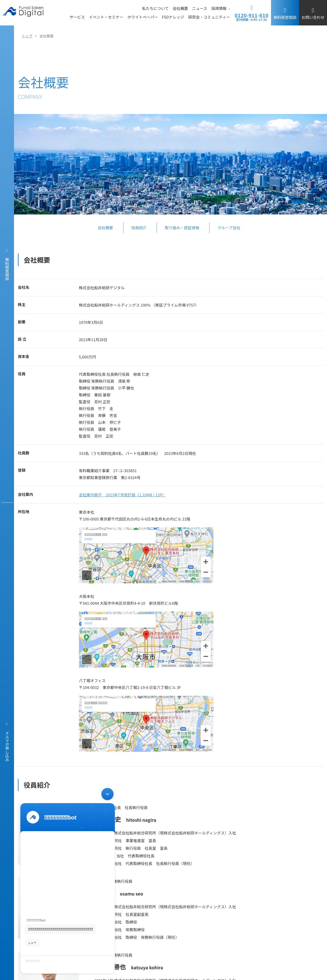The height and width of the screenshot is (980, 327).
Task: Select 創業 date 1970年3月6日
Action: click(91, 323)
